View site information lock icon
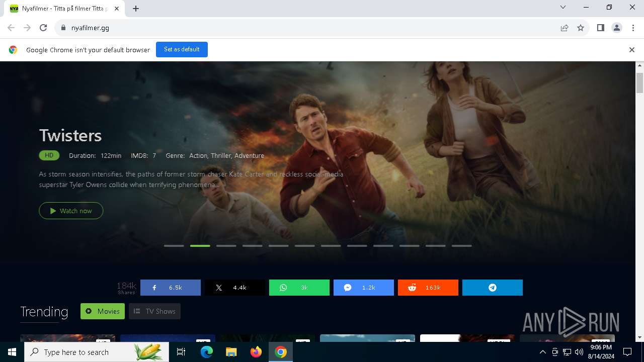 (x=63, y=28)
